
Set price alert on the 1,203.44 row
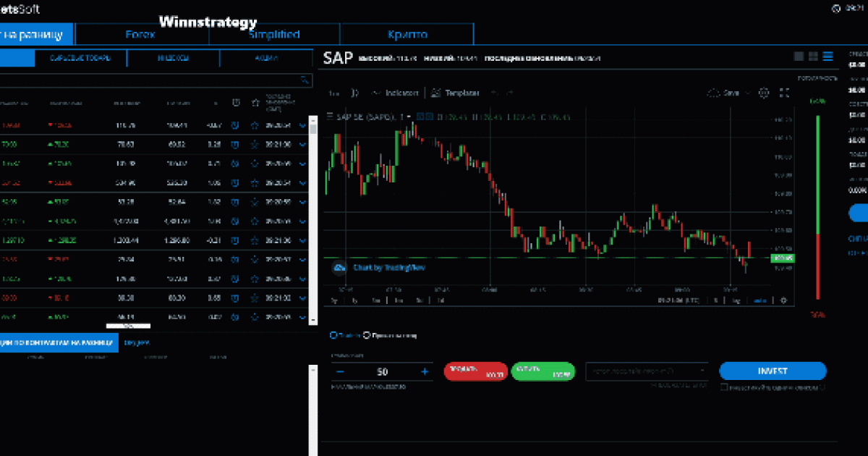235,240
